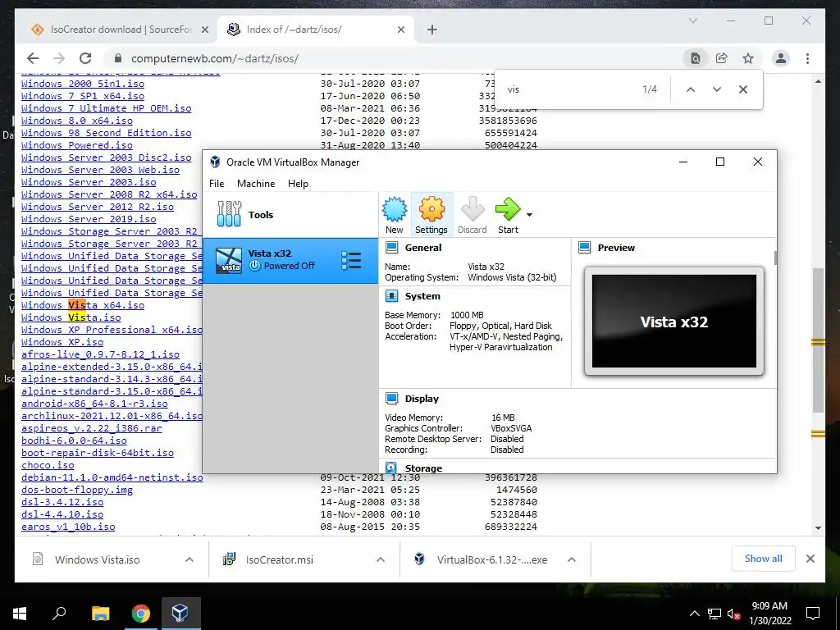Click the VirtualBox taskbar icon

tap(180, 614)
